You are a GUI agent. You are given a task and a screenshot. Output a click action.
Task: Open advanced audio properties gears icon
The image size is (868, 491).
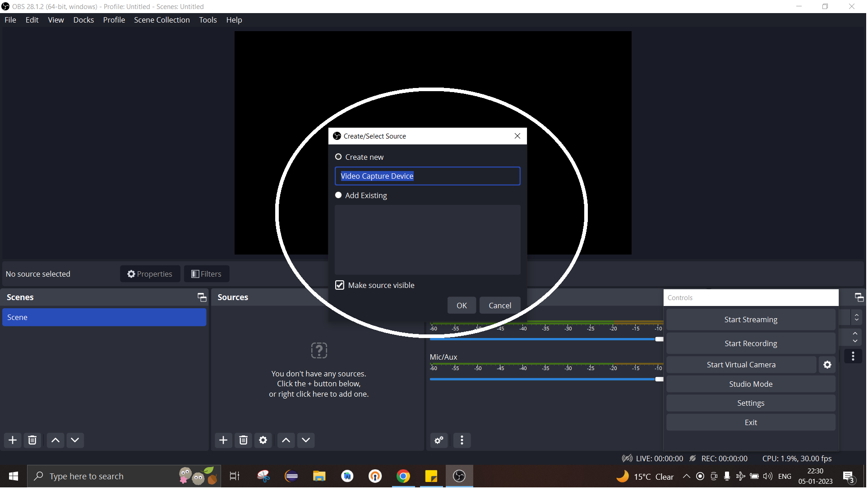click(x=439, y=440)
